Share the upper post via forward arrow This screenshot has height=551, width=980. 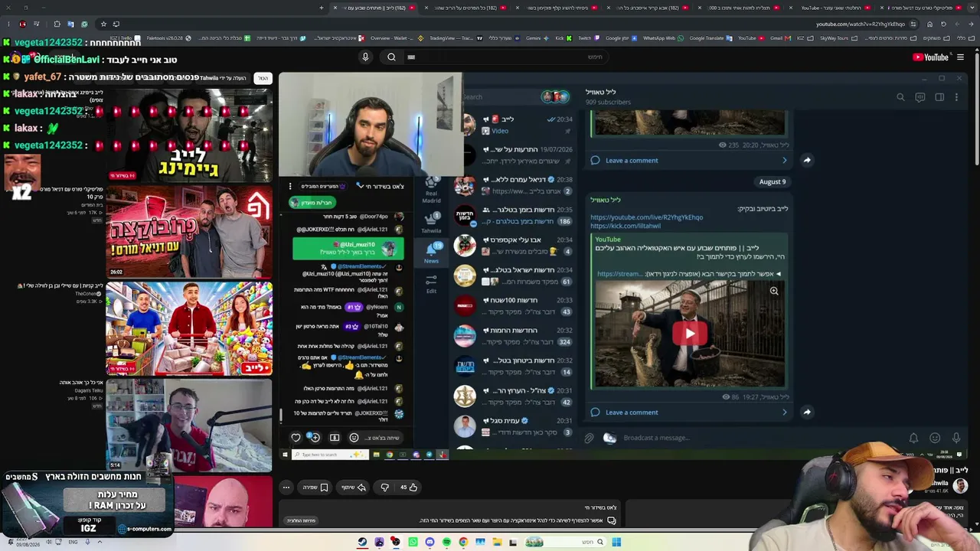tap(807, 161)
